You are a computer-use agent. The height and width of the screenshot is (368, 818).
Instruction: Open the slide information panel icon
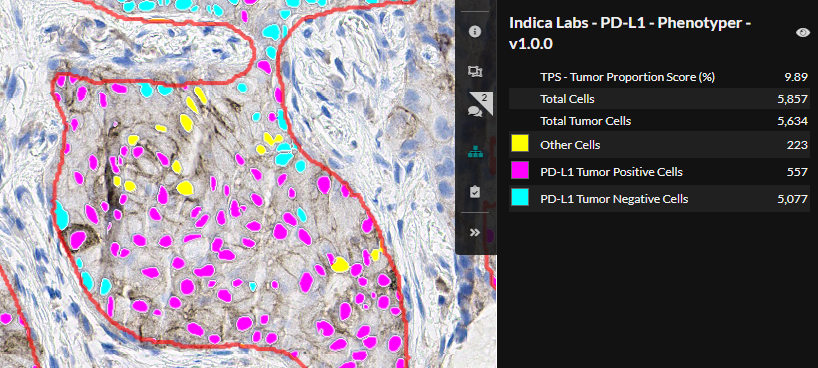pos(474,32)
